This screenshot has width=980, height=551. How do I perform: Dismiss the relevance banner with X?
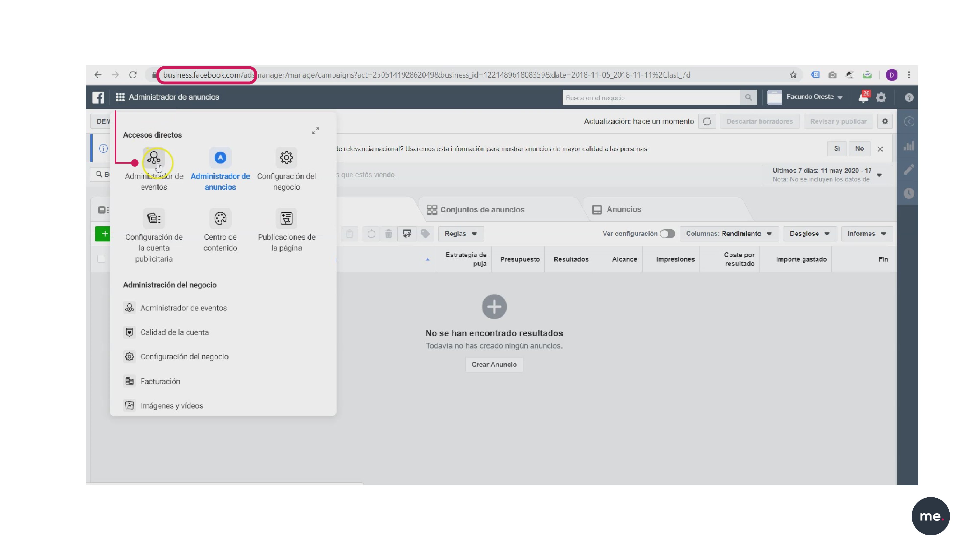pos(880,149)
